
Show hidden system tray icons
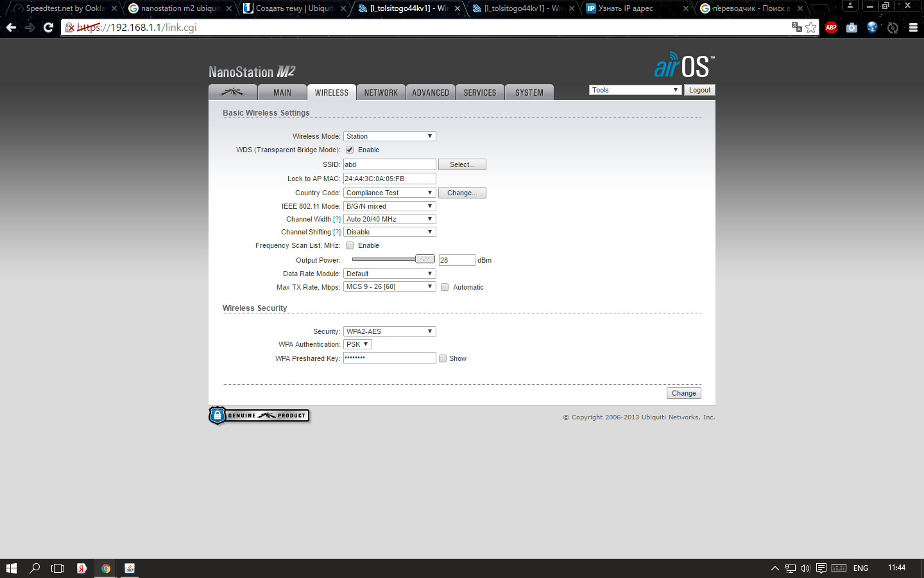click(774, 568)
